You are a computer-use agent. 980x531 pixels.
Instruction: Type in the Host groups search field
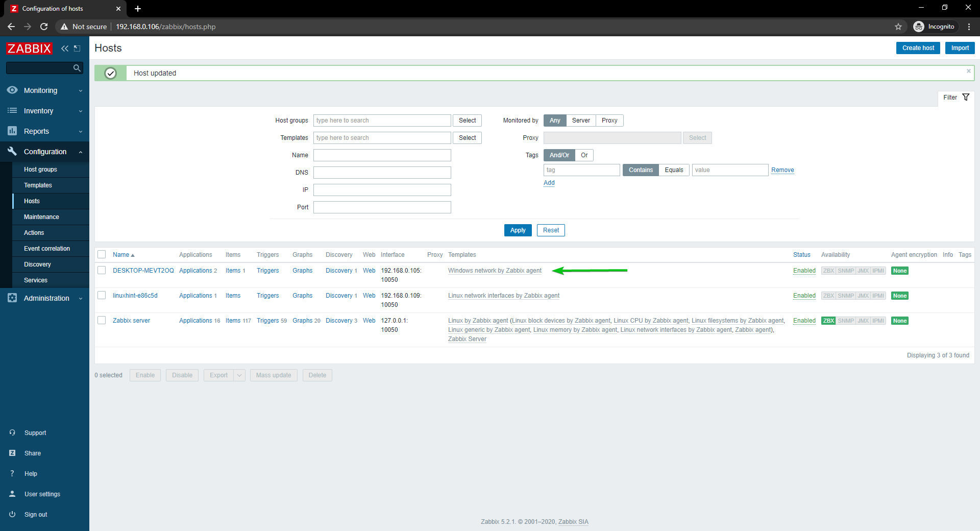(x=382, y=120)
